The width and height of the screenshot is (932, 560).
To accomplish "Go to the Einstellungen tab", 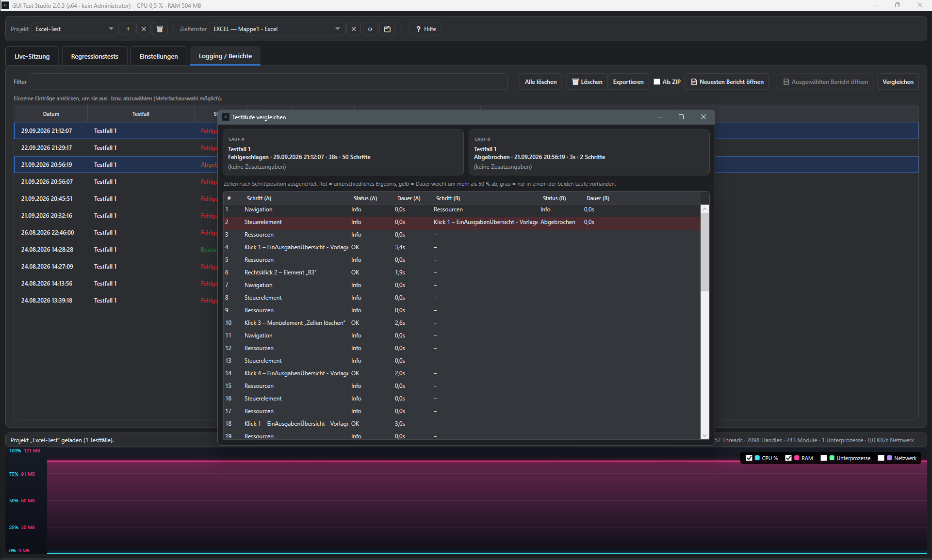I will click(x=159, y=56).
